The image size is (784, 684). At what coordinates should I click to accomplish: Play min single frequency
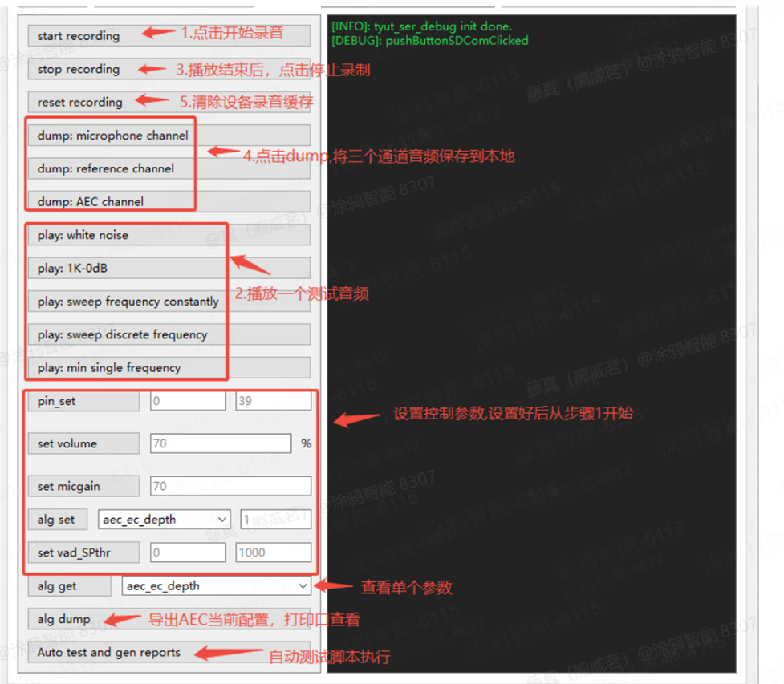click(108, 368)
